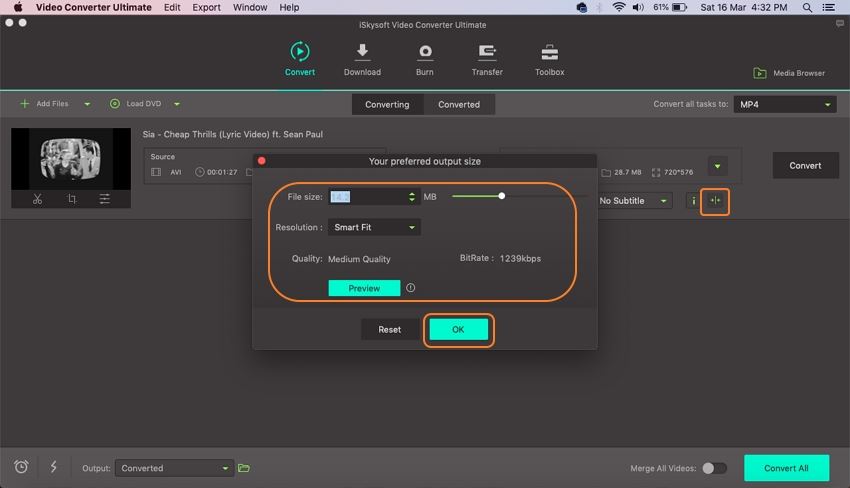The height and width of the screenshot is (488, 850).
Task: Toggle the high speed conversion lightning icon
Action: click(x=53, y=467)
